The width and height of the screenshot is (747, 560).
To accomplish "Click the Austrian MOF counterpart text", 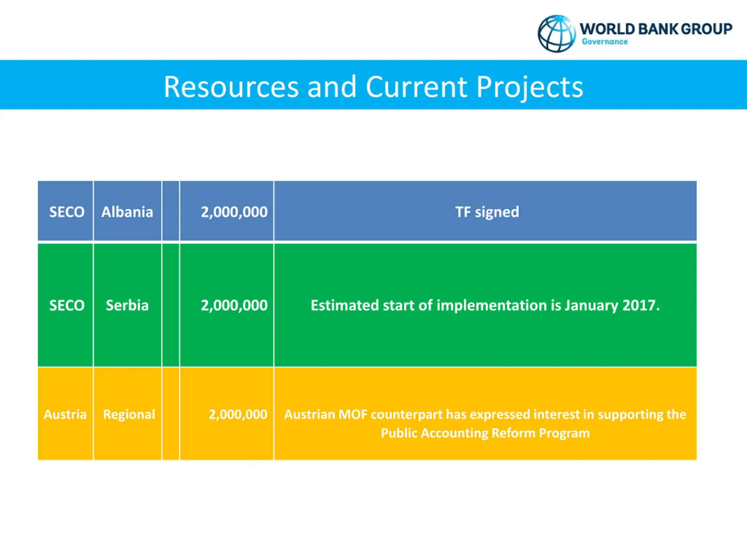I will (485, 423).
